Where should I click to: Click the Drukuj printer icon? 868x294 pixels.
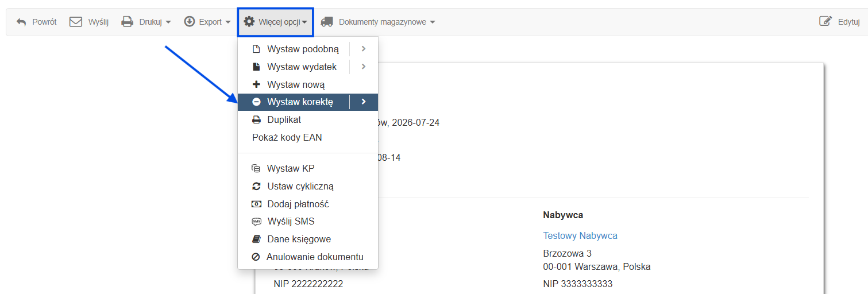[127, 22]
